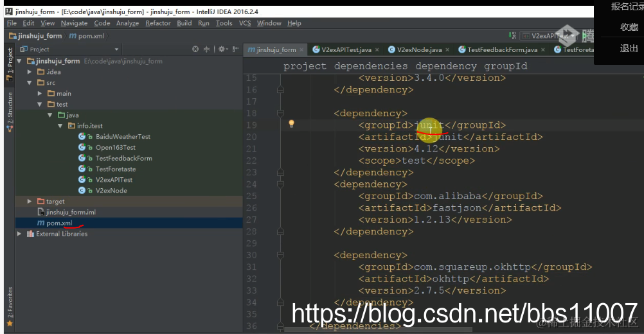The image size is (644, 334).
Task: Click the jinshuju_form.iml file icon
Action: (x=40, y=212)
